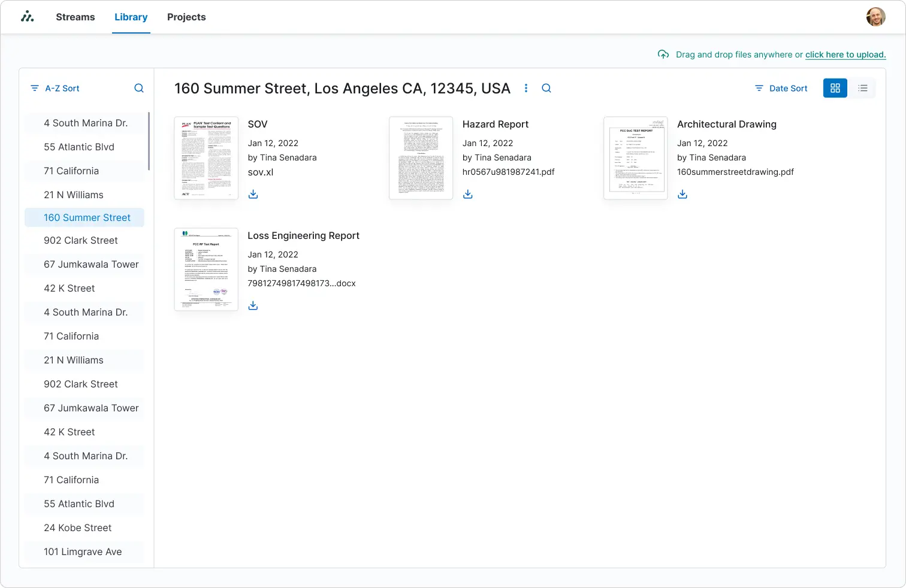Open the A-Z Sort options

(62, 88)
